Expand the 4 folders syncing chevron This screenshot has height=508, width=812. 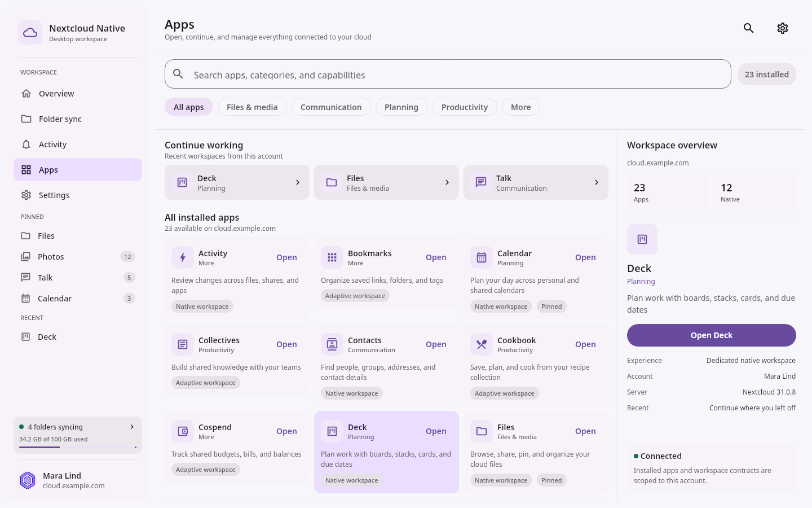tap(132, 427)
